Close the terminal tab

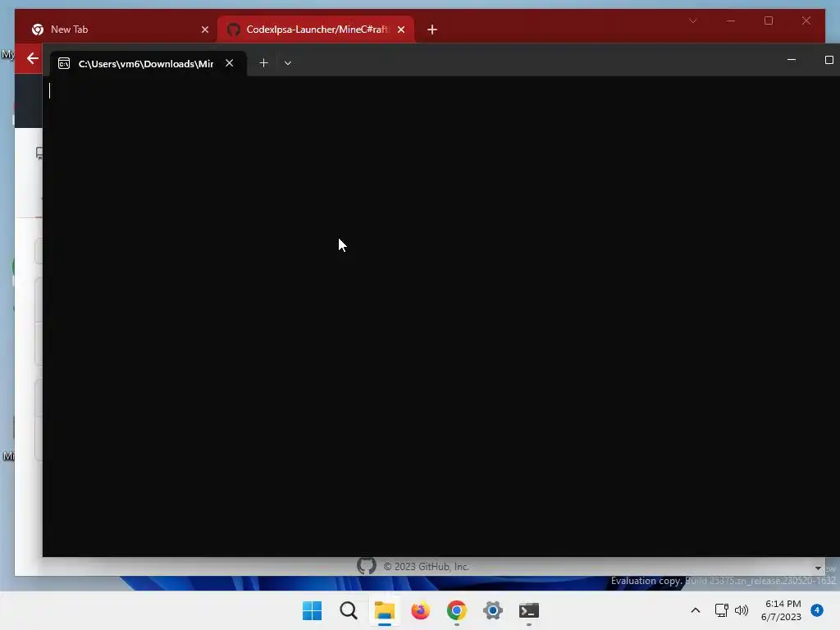[x=230, y=63]
